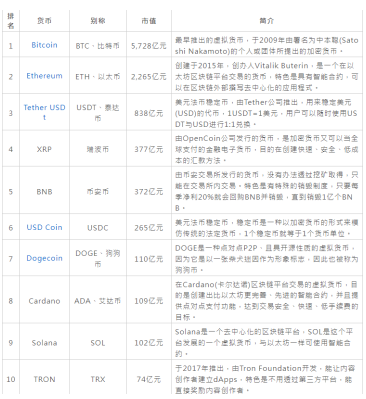Click the 别称 column header
The height and width of the screenshot is (399, 366).
click(x=98, y=21)
